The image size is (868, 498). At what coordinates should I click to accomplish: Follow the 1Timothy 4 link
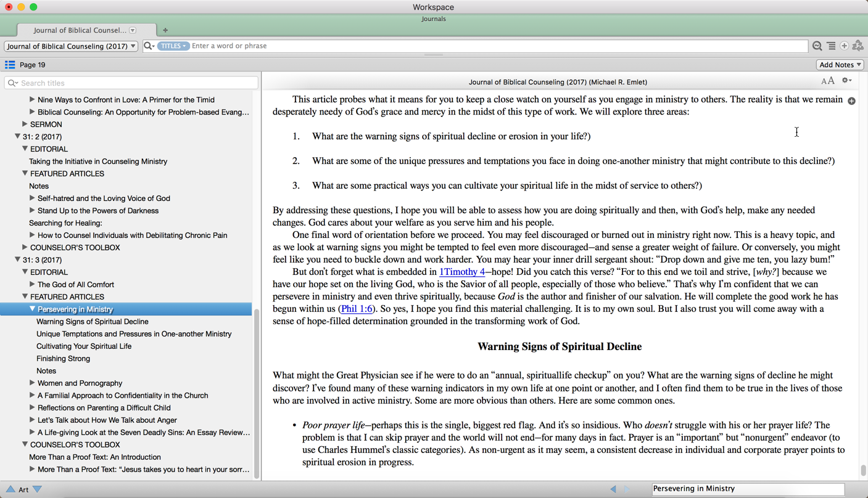462,272
